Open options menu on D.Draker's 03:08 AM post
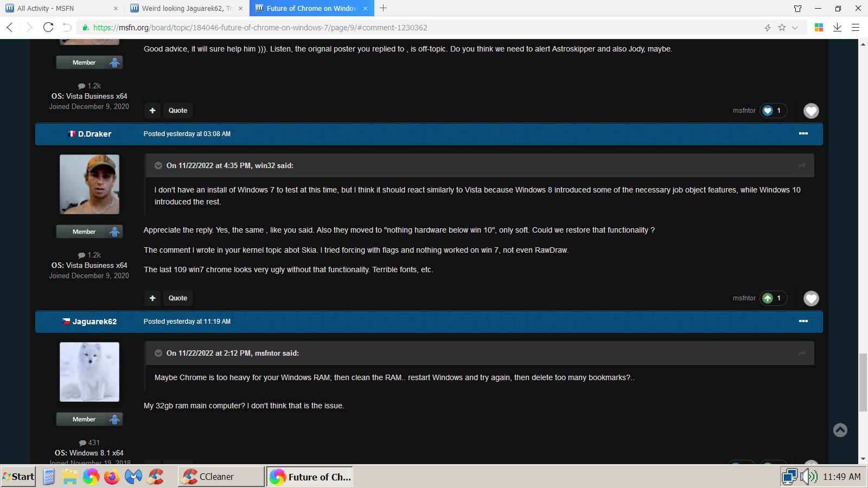This screenshot has width=868, height=488. 803,133
